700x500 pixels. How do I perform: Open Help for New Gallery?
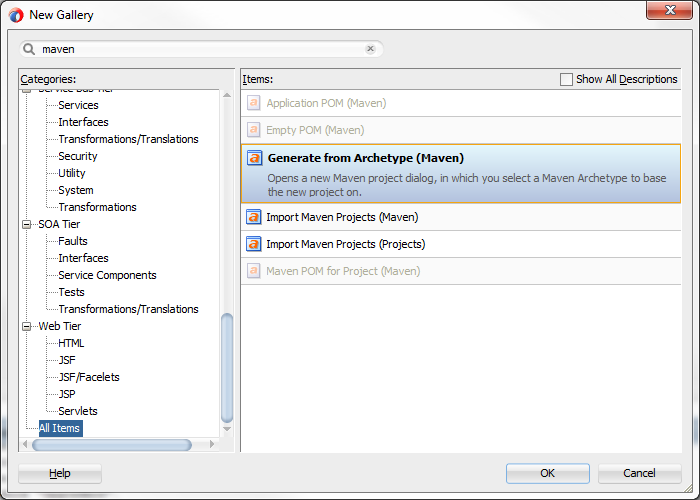click(60, 473)
